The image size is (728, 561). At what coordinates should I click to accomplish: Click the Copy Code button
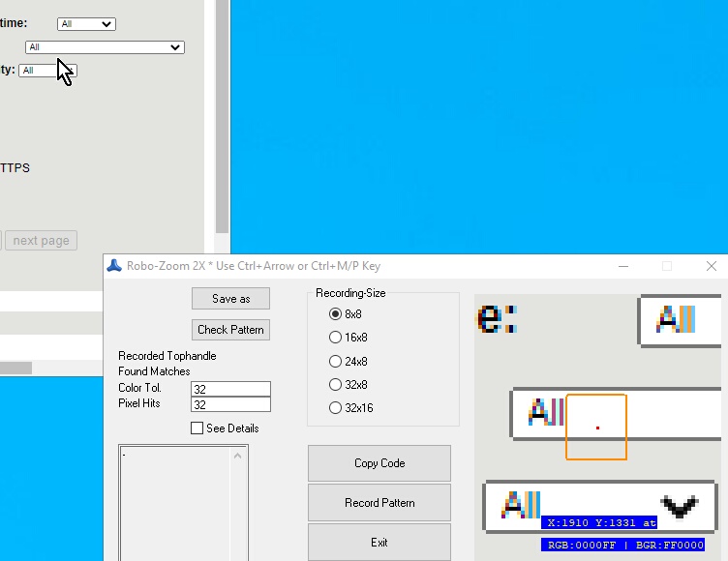[379, 463]
